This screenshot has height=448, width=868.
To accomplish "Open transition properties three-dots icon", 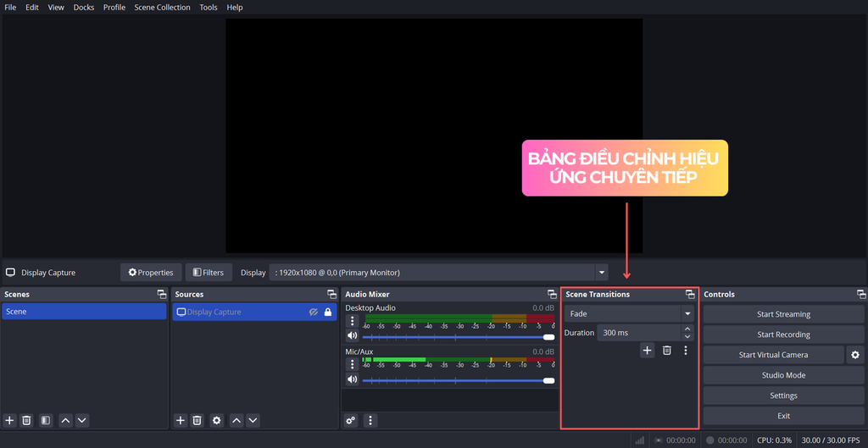I will click(685, 350).
